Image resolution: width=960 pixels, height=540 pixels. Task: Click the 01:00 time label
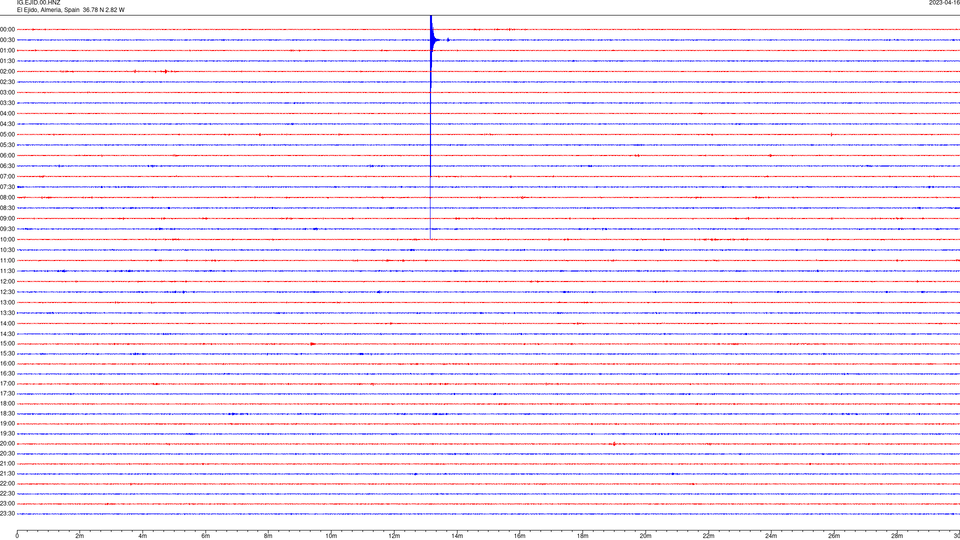[x=7, y=50]
